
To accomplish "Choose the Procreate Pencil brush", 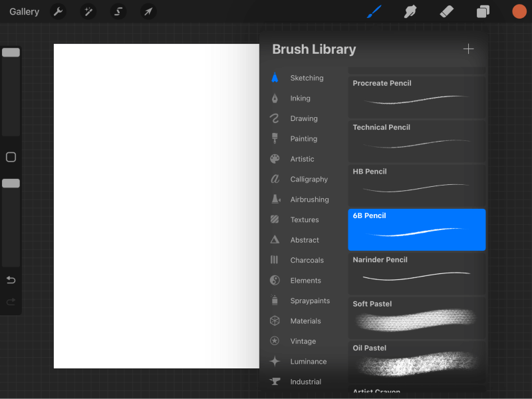I will [417, 97].
